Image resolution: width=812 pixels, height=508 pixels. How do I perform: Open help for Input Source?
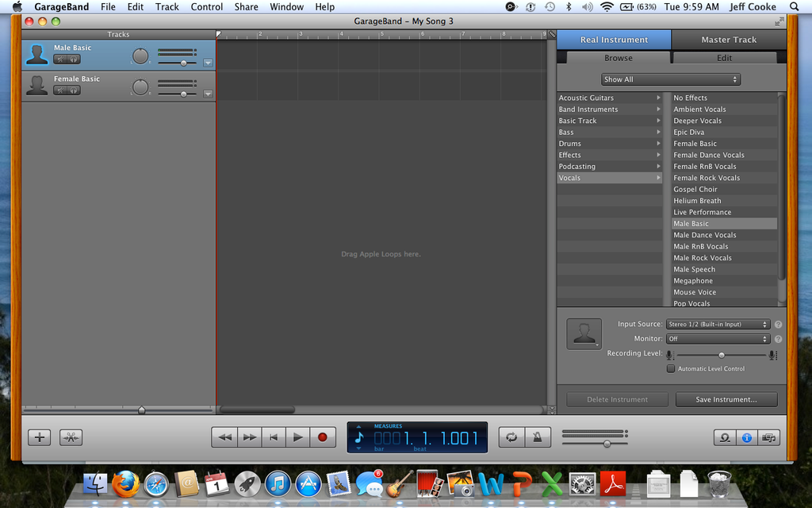click(x=778, y=325)
